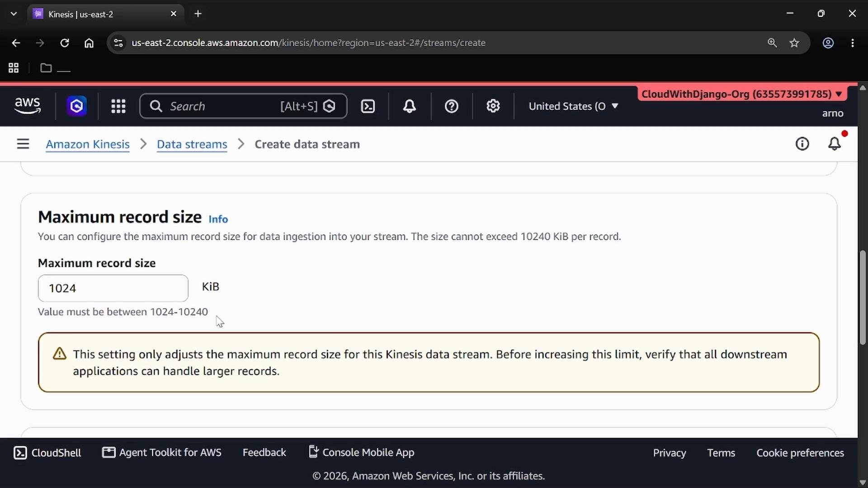Viewport: 868px width, 488px height.
Task: Open CloudShell in the footer
Action: (47, 453)
